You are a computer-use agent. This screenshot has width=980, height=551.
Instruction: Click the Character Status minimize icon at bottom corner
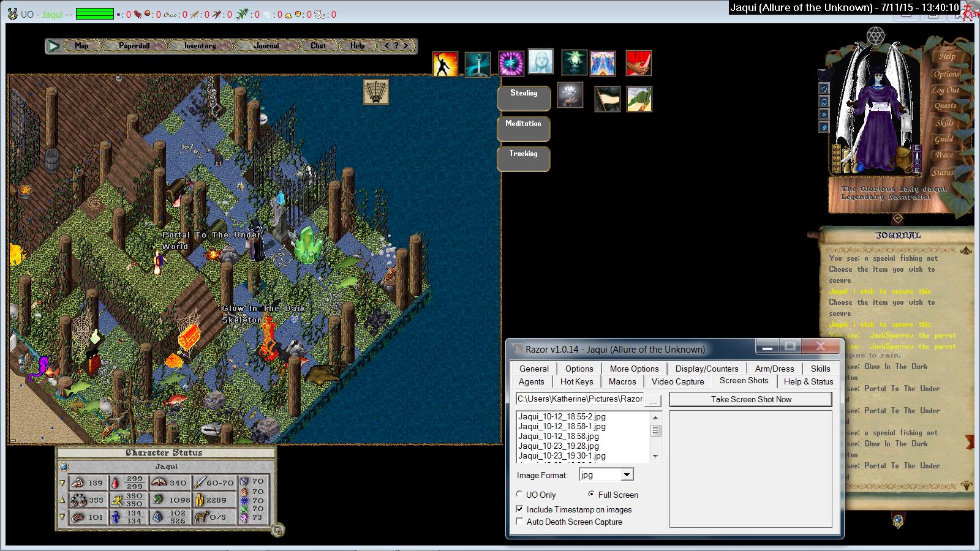(277, 531)
